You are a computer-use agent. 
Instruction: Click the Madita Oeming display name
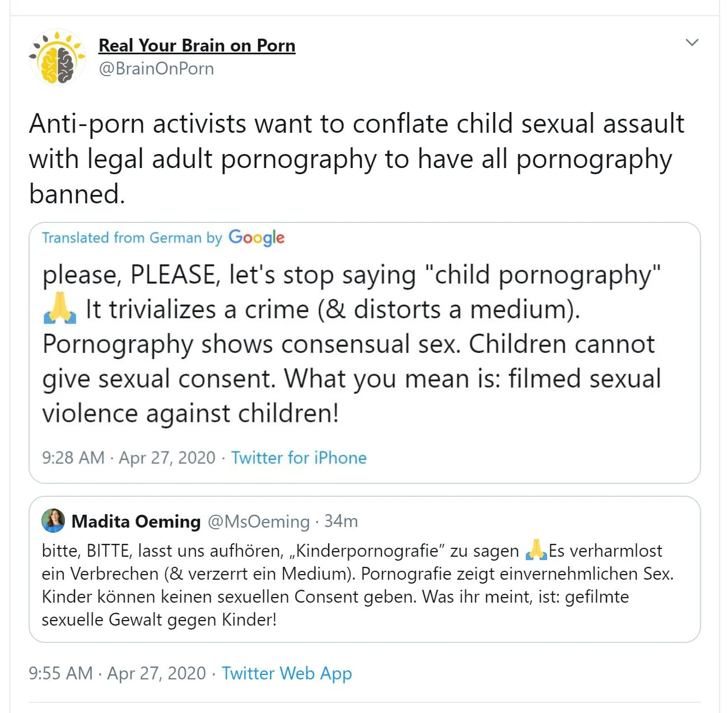click(136, 521)
